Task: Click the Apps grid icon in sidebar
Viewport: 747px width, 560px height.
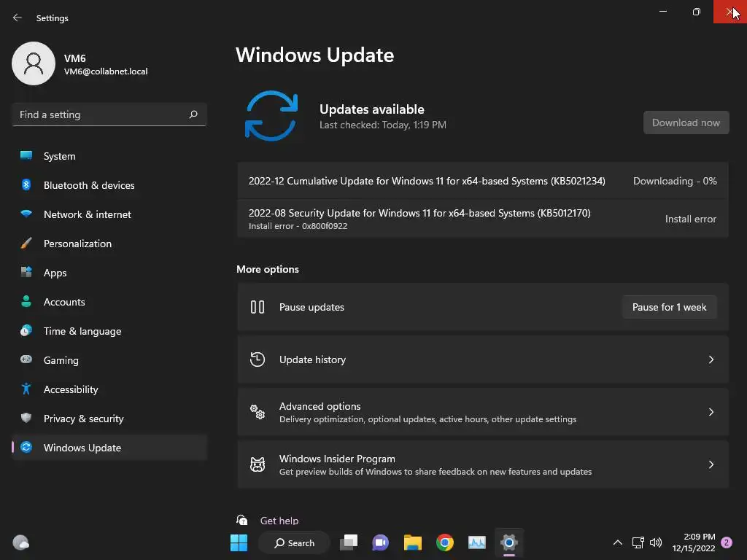Action: pyautogui.click(x=26, y=273)
